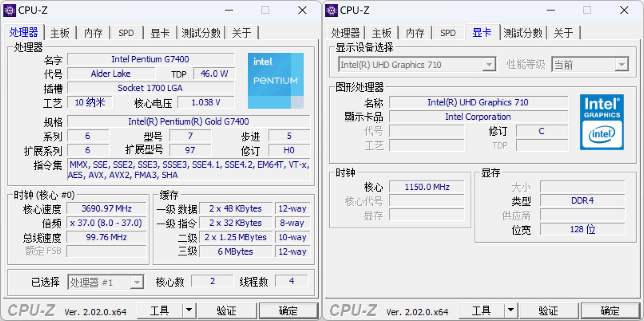Open 关于 tab in left window

(x=242, y=33)
